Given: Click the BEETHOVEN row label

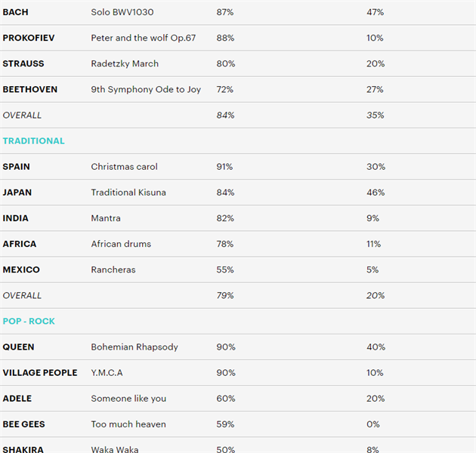Looking at the screenshot, I should [x=30, y=90].
